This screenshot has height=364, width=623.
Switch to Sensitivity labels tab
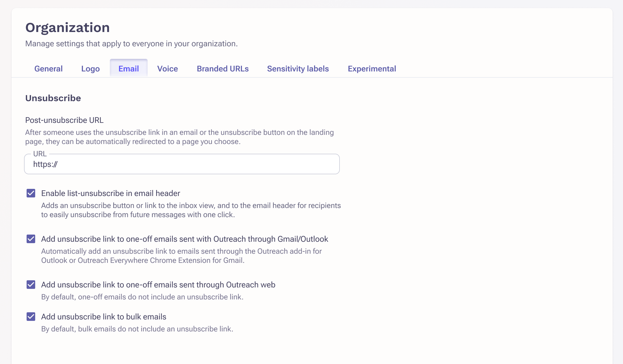click(298, 69)
